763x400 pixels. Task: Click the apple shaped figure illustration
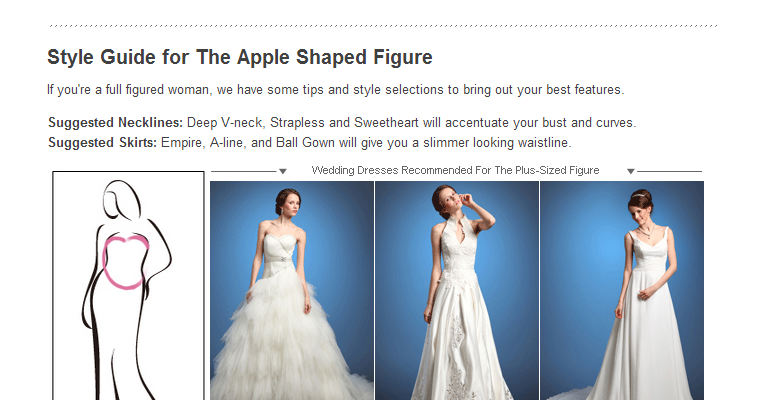click(x=128, y=286)
